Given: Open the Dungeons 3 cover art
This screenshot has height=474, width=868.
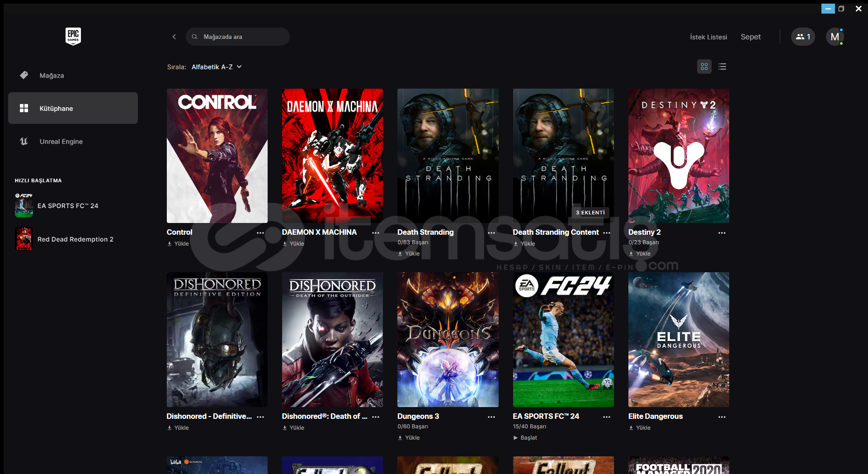Looking at the screenshot, I should pyautogui.click(x=448, y=340).
